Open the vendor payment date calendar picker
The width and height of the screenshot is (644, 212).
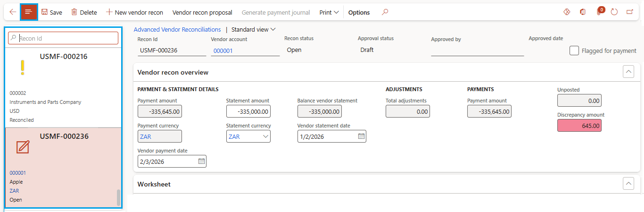pyautogui.click(x=201, y=161)
